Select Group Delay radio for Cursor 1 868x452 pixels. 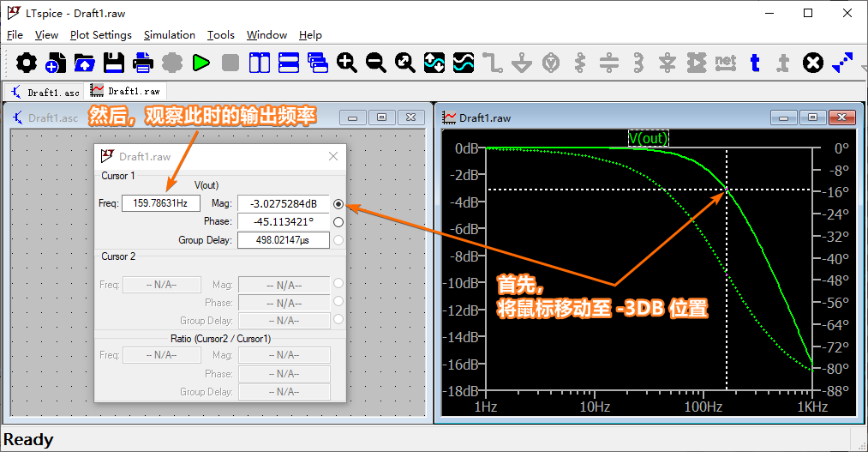(338, 240)
